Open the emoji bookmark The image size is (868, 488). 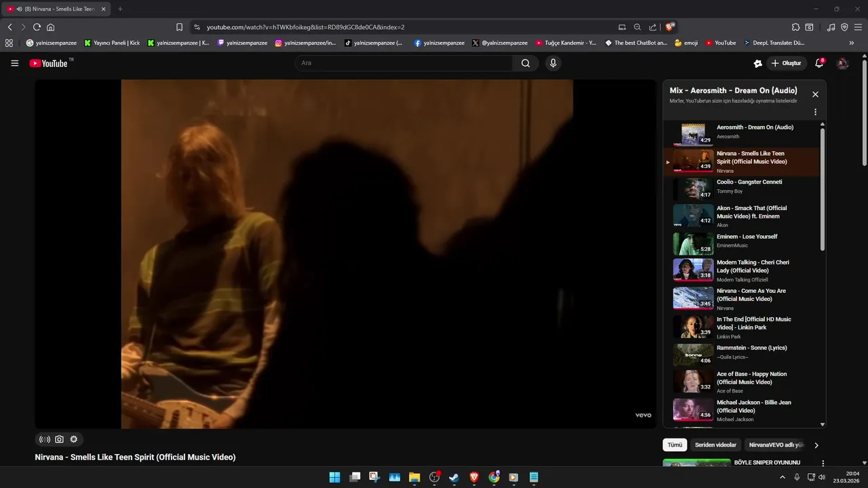click(686, 43)
